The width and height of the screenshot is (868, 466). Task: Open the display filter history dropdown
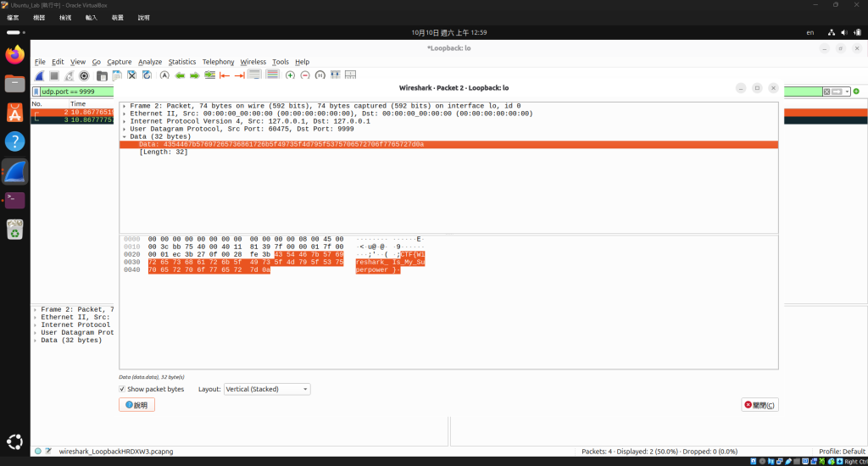click(x=847, y=92)
